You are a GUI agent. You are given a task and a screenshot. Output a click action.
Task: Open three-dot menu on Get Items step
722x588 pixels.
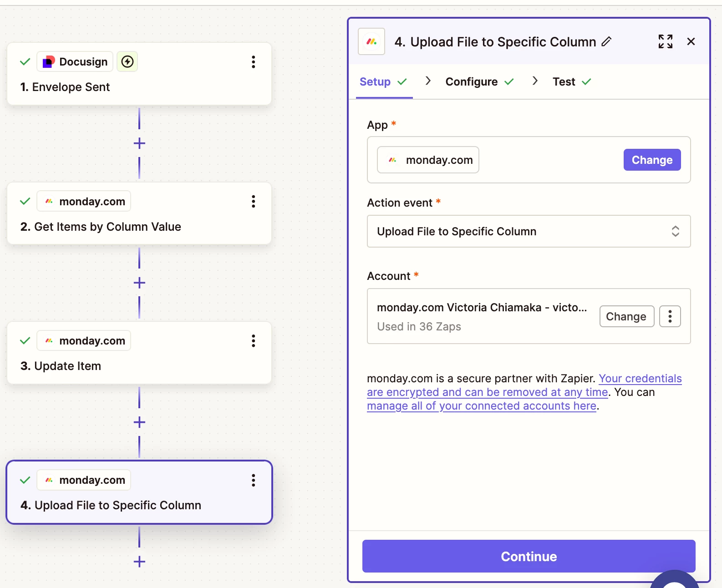253,201
